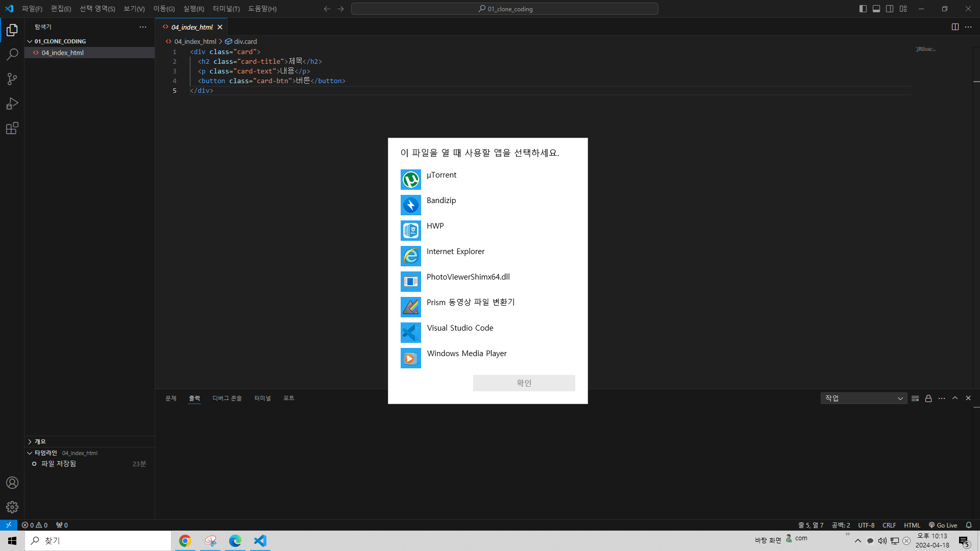Viewport: 980px width, 551px height.
Task: Toggle the bottom panel visibility
Action: coord(876,9)
